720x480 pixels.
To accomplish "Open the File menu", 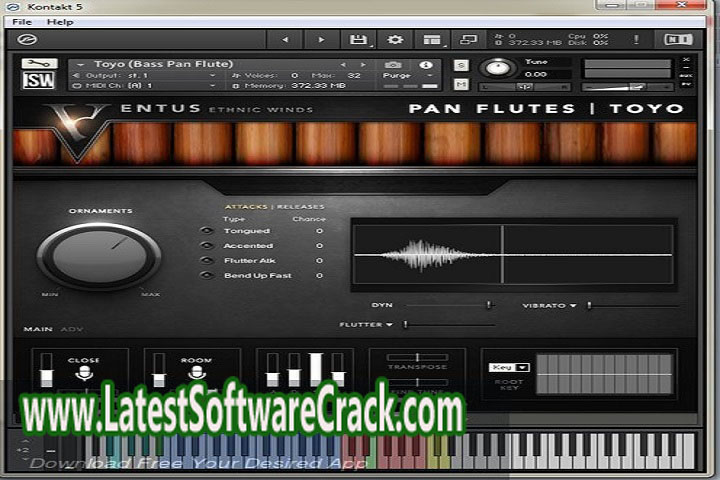I will tap(21, 21).
